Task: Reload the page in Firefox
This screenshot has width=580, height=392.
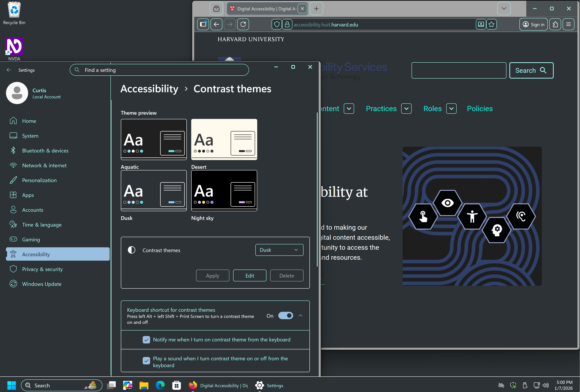Action: point(243,24)
